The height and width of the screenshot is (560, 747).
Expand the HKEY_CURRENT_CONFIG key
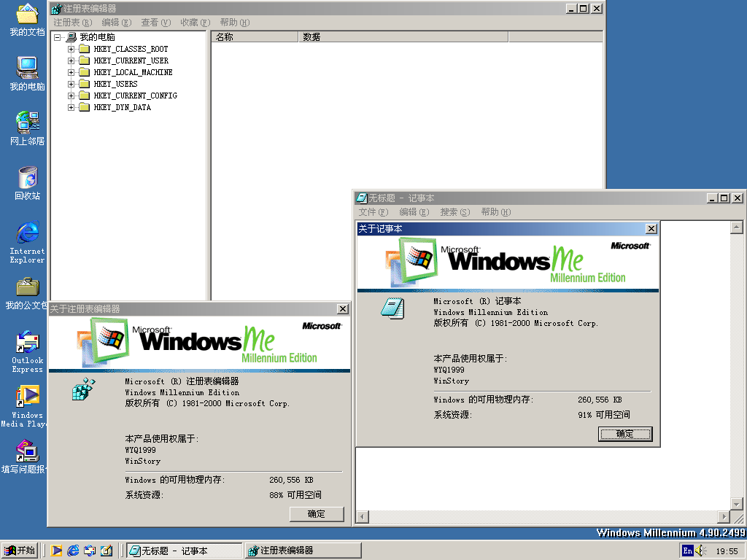click(71, 96)
